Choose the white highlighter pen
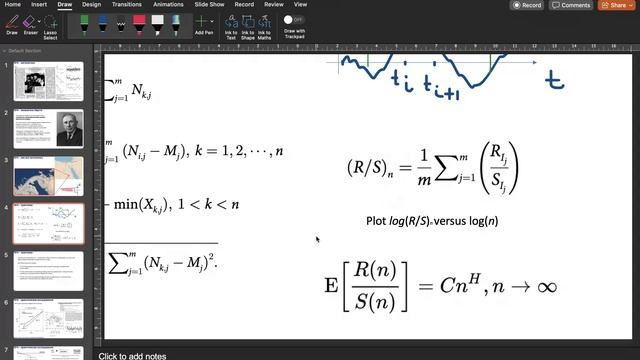 158,25
